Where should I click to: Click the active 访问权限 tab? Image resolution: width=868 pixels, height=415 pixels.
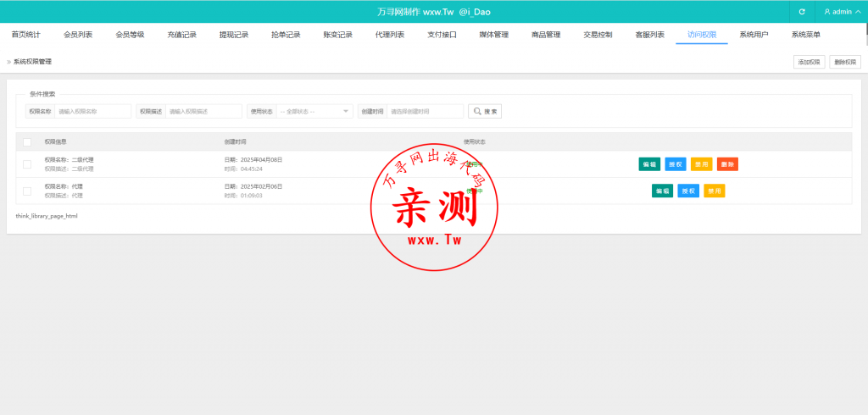702,35
